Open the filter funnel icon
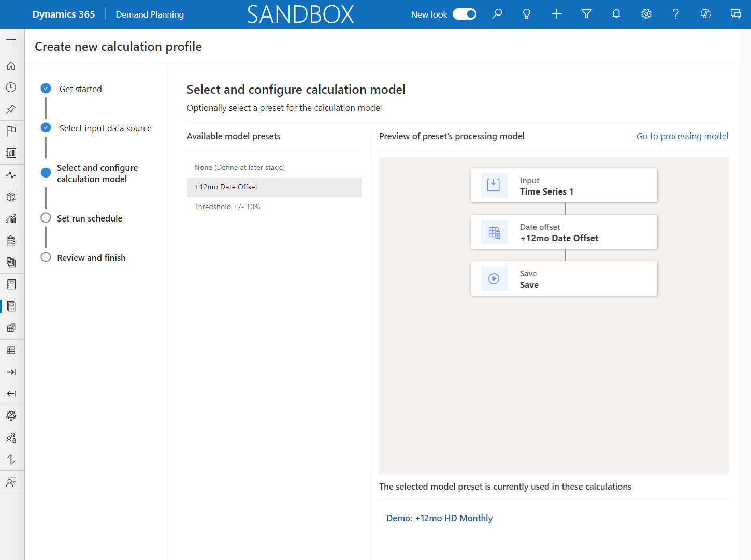This screenshot has width=751, height=560. click(x=587, y=14)
